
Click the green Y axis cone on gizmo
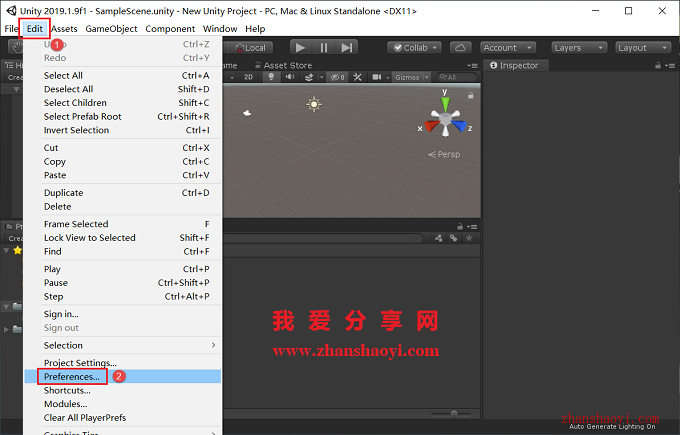(x=445, y=104)
